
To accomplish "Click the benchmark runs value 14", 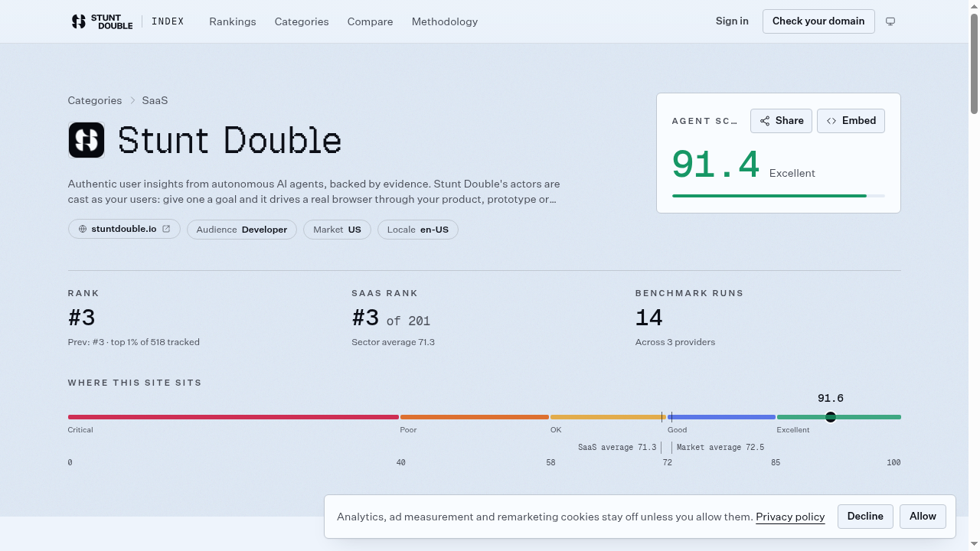I will click(649, 318).
